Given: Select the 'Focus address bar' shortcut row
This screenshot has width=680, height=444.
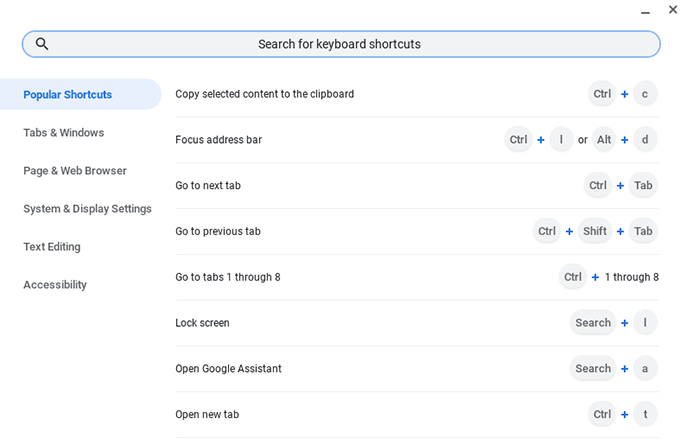Looking at the screenshot, I should (219, 140).
